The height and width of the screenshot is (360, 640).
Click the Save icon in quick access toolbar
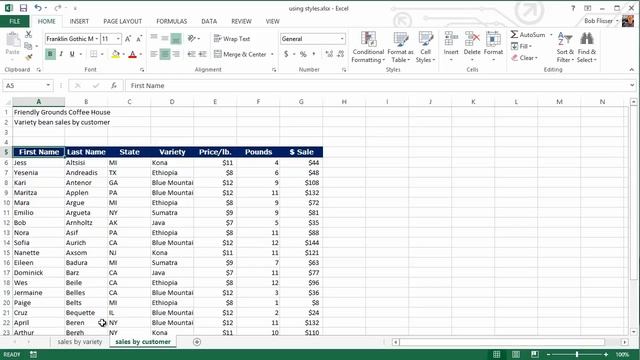click(x=23, y=8)
